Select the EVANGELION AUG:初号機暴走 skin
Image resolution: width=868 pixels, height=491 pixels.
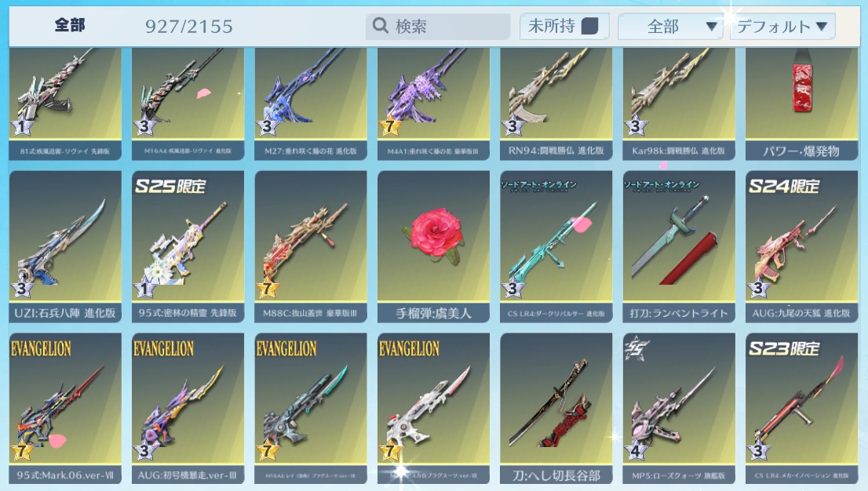(x=188, y=409)
